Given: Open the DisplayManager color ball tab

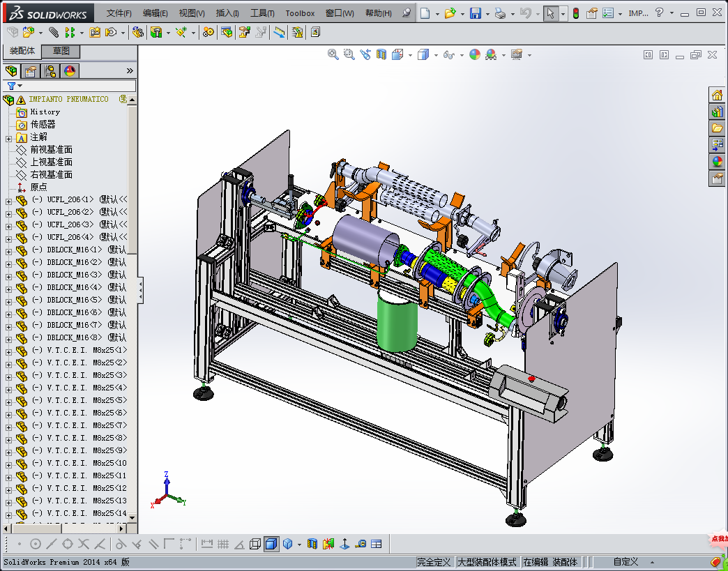Looking at the screenshot, I should pyautogui.click(x=70, y=71).
